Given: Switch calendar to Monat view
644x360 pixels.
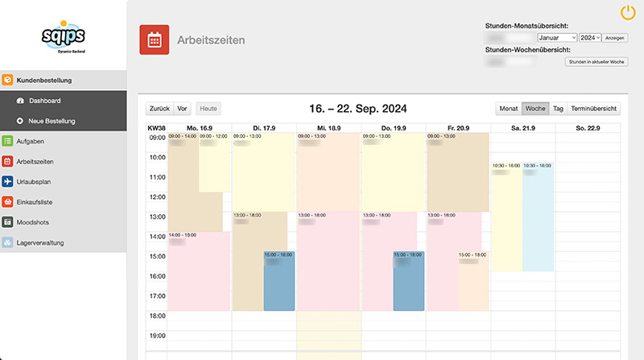Looking at the screenshot, I should pos(508,109).
